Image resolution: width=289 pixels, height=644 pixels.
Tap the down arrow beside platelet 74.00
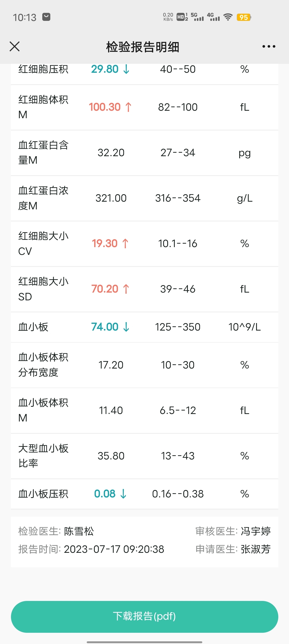click(126, 327)
